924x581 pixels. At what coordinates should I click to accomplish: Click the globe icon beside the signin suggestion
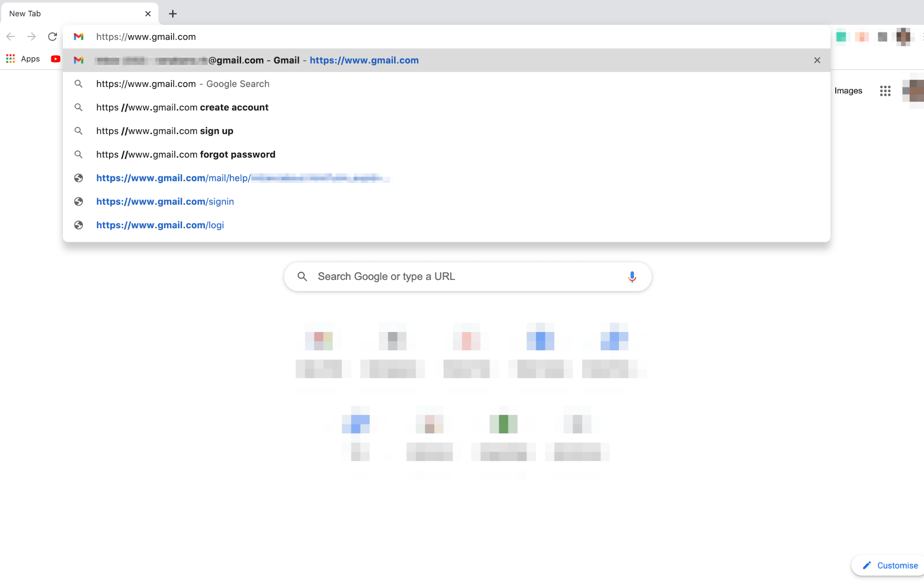click(79, 201)
